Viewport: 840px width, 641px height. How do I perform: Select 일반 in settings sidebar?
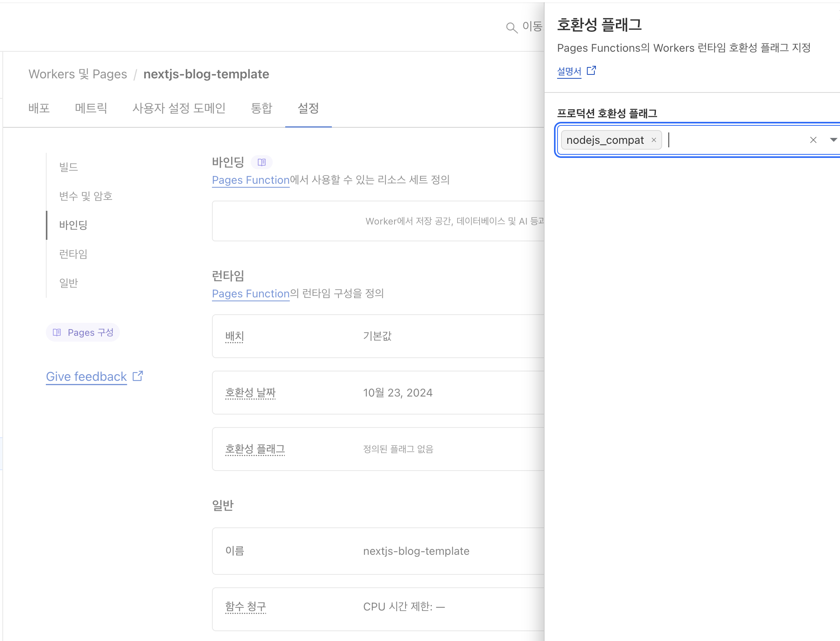coord(69,283)
